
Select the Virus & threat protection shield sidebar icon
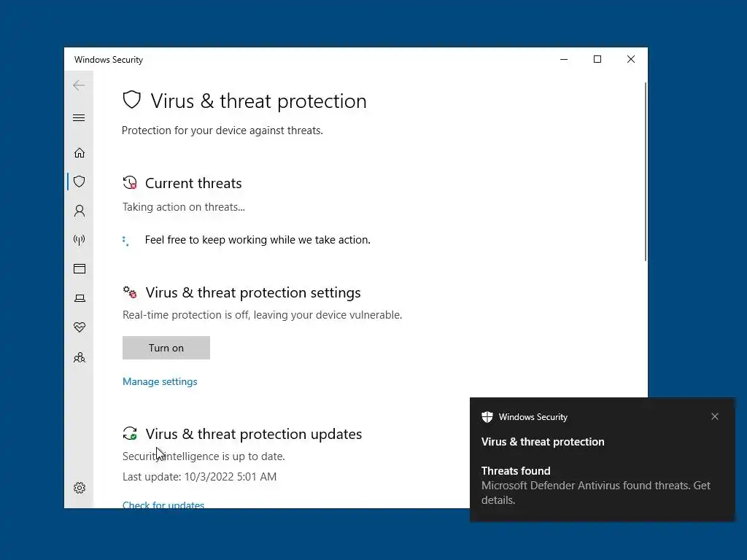pyautogui.click(x=80, y=182)
